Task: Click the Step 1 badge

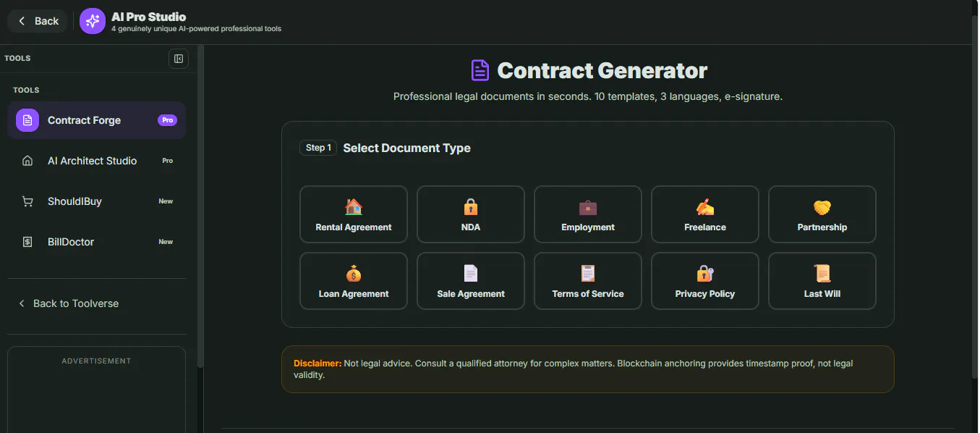Action: tap(318, 148)
